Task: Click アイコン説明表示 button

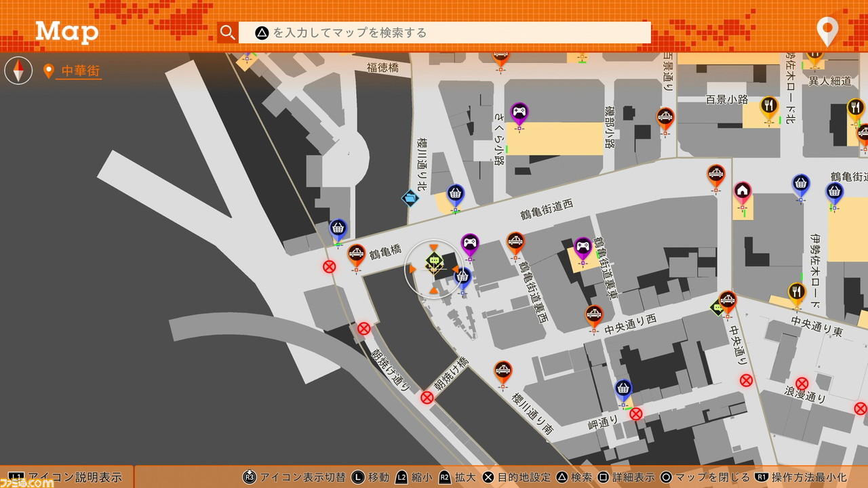Action: (66, 477)
